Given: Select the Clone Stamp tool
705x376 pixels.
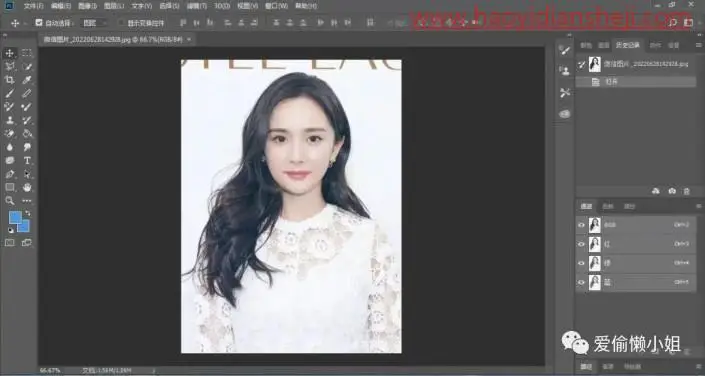Looking at the screenshot, I should click(9, 120).
